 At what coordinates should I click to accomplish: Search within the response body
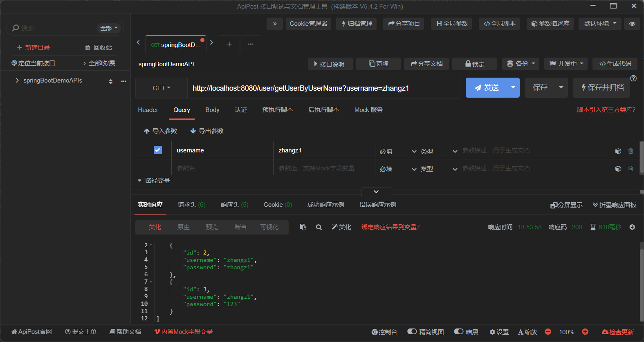[x=319, y=227]
